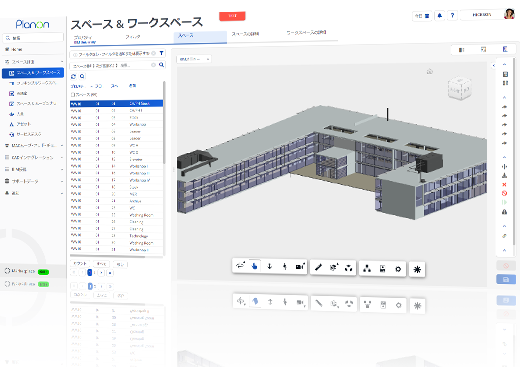The image size is (520, 367).
Task: Click the blue layout icon above right panel
Action: click(505, 49)
